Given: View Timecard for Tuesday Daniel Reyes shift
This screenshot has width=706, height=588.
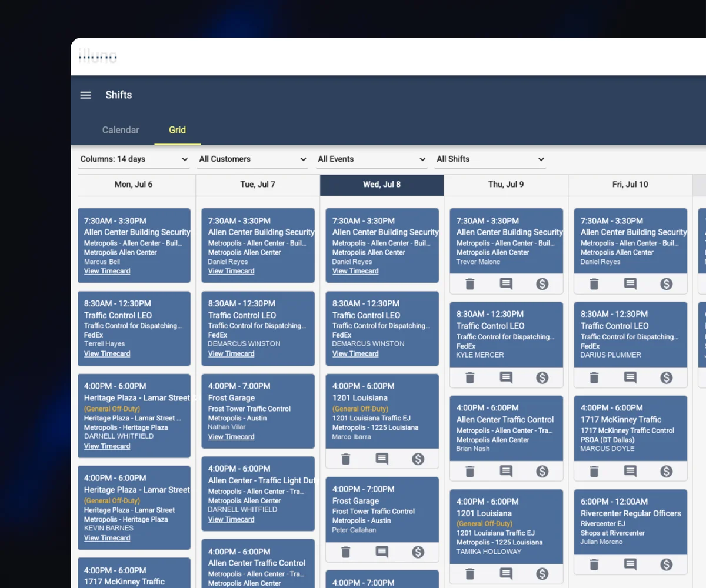Looking at the screenshot, I should pyautogui.click(x=231, y=271).
